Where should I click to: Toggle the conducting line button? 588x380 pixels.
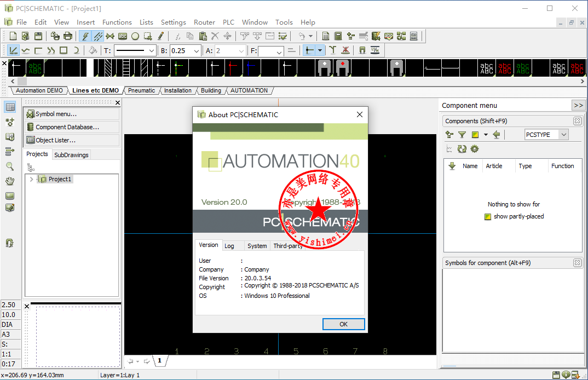pos(309,50)
